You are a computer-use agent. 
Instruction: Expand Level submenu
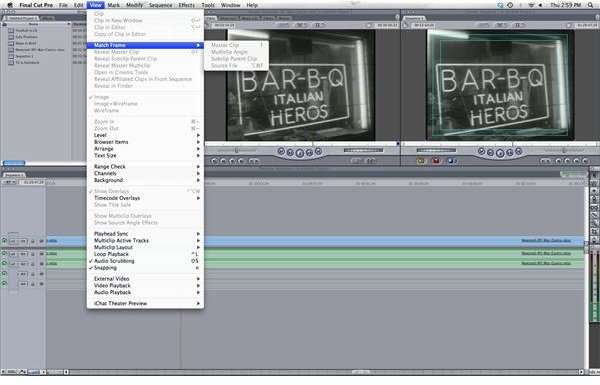(145, 135)
